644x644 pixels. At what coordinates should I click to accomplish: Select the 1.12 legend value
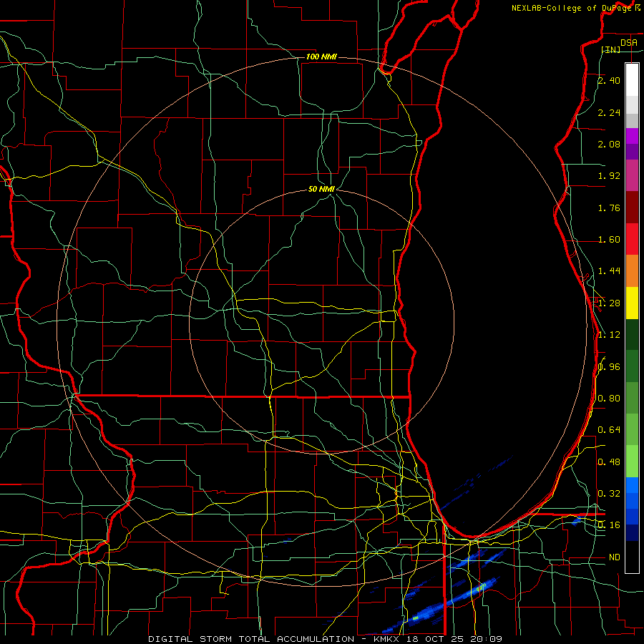click(609, 335)
